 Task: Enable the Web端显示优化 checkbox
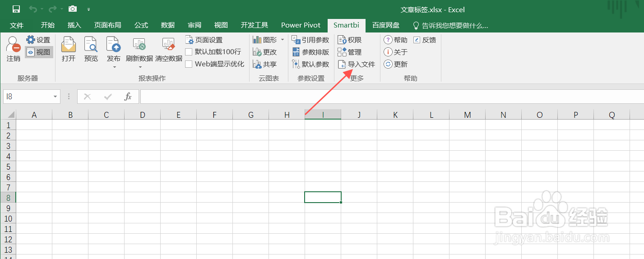[189, 64]
